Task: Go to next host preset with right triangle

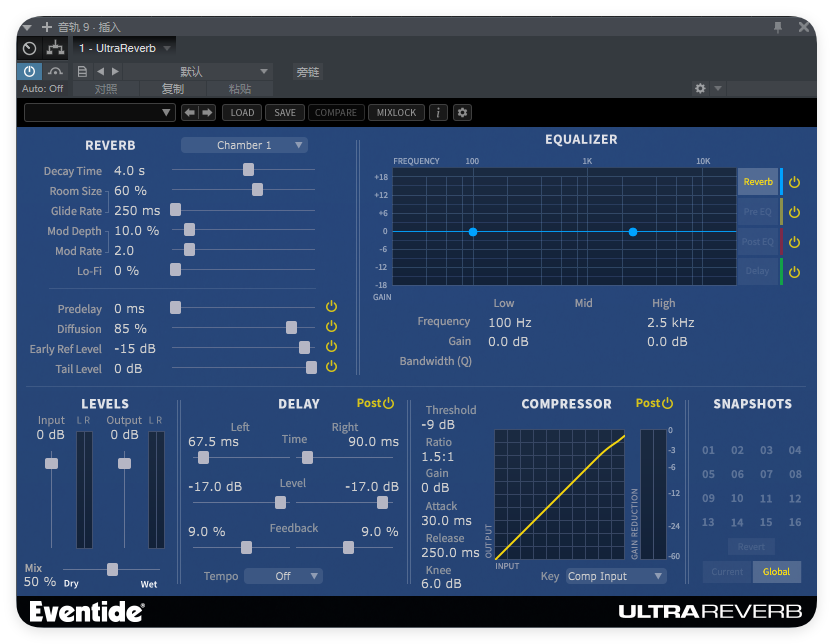Action: coord(115,71)
